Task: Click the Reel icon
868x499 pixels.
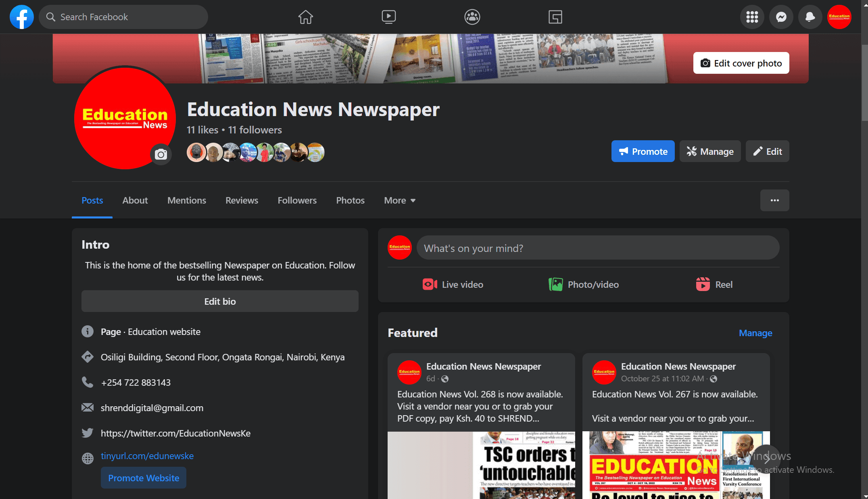Action: 703,284
